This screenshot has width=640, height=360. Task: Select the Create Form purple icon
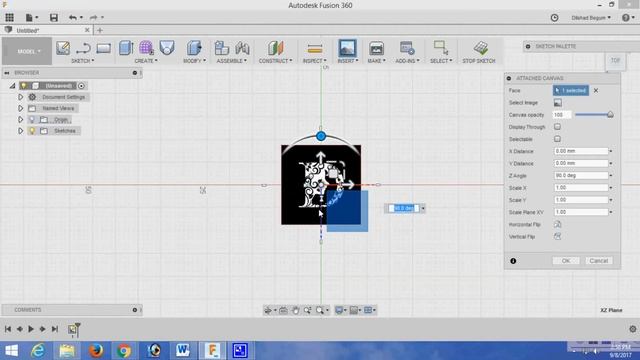[x=146, y=48]
